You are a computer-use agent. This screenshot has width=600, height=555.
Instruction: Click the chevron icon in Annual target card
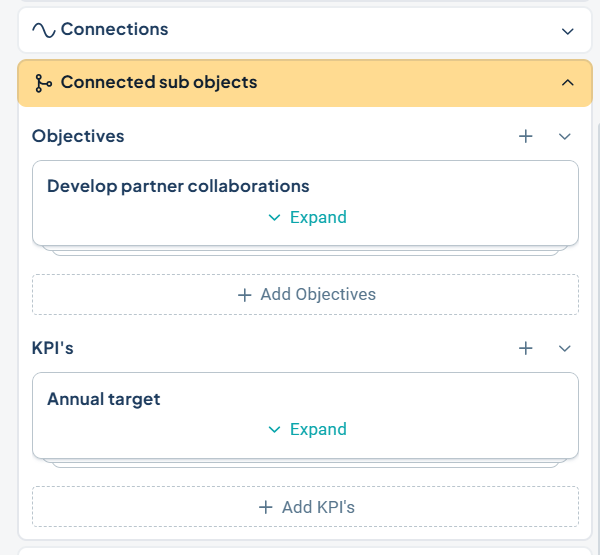pyautogui.click(x=274, y=430)
